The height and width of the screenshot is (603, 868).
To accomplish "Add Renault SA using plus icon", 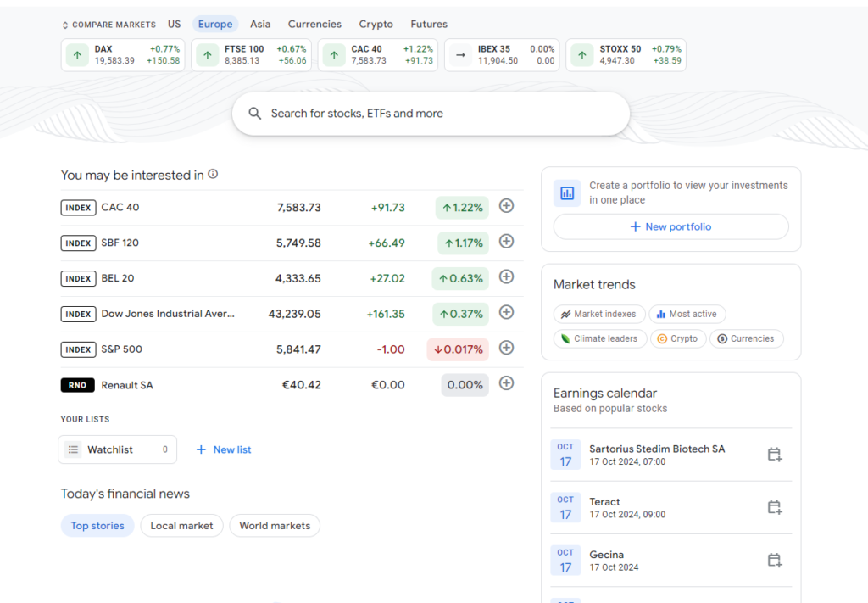I will (x=506, y=383).
